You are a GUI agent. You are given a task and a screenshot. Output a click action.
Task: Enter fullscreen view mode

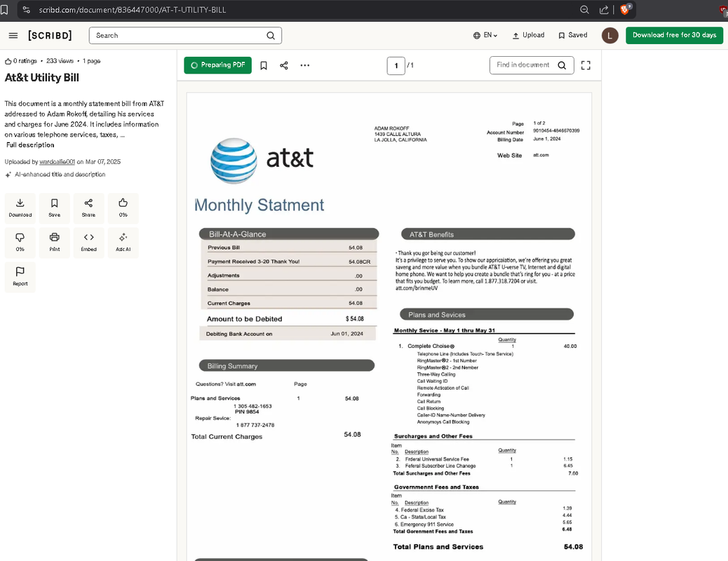point(586,65)
